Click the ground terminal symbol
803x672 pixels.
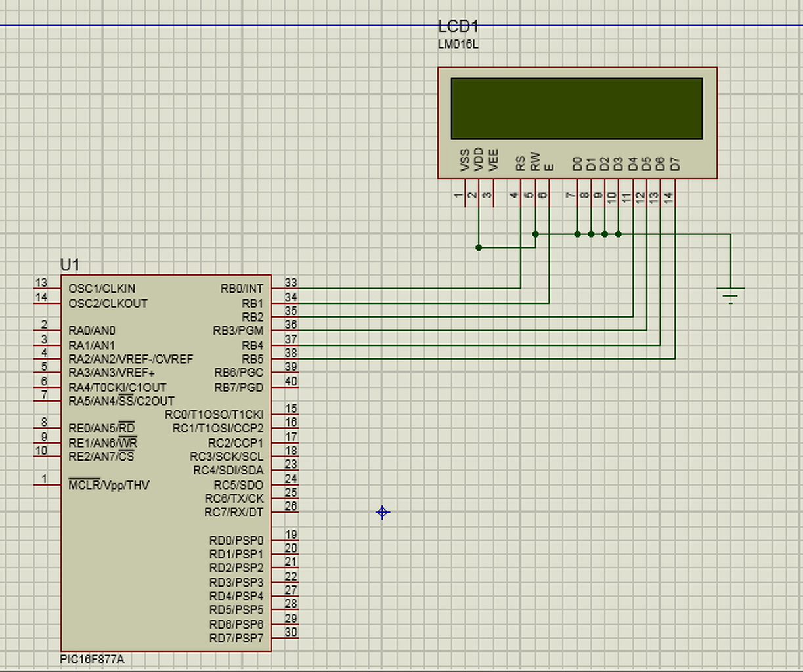click(731, 294)
